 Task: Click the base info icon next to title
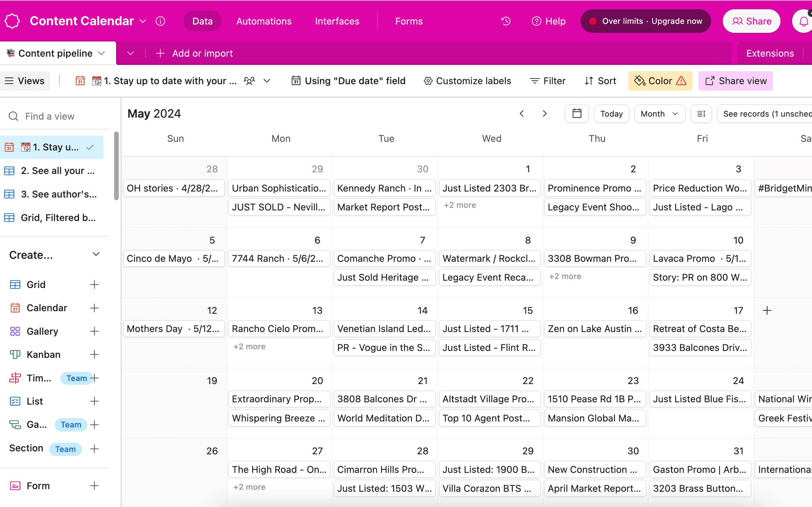point(161,21)
